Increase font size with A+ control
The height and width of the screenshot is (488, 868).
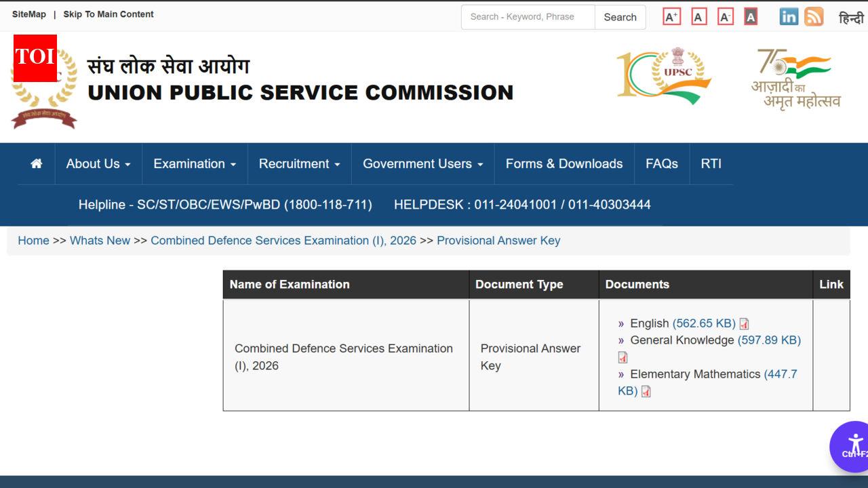pos(671,16)
